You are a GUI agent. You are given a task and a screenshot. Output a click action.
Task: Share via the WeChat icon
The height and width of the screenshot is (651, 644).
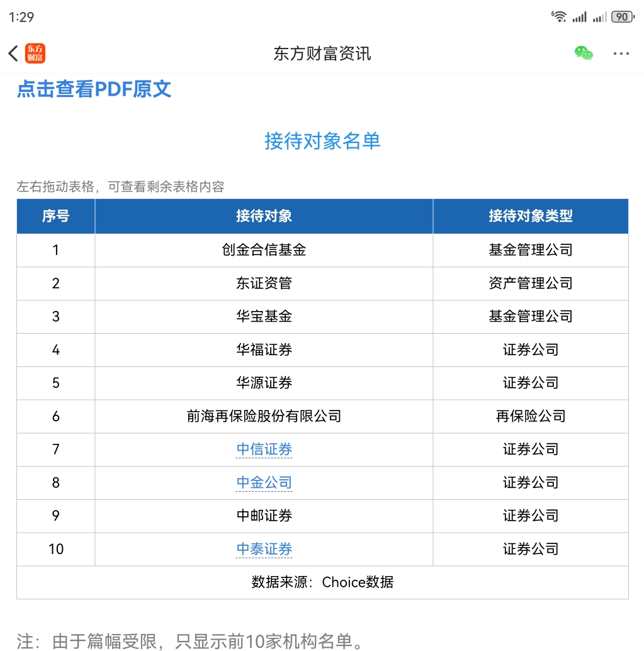(584, 53)
